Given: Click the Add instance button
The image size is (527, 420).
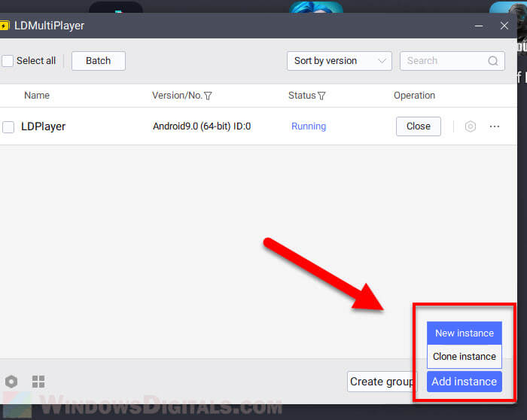Looking at the screenshot, I should point(465,382).
